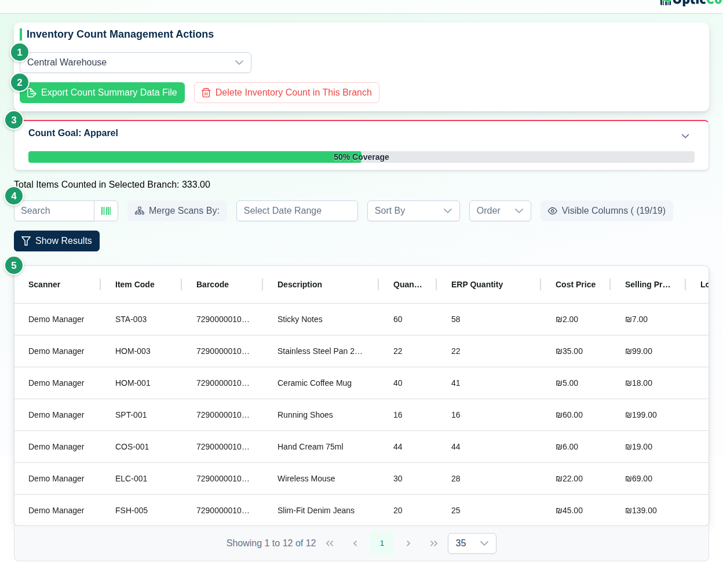Go to next page chevron icon
Viewport: 723px width, 588px height.
coord(408,543)
